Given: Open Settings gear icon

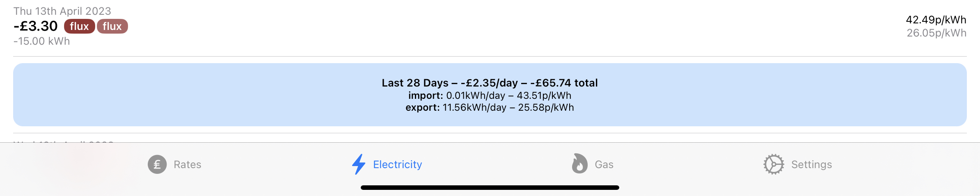Looking at the screenshot, I should tap(774, 164).
